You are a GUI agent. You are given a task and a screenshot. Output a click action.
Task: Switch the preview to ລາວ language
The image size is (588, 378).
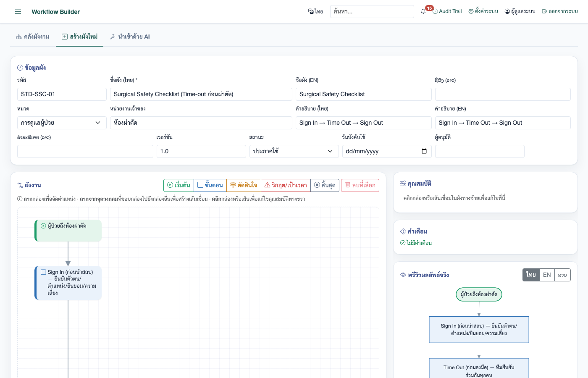coord(562,275)
